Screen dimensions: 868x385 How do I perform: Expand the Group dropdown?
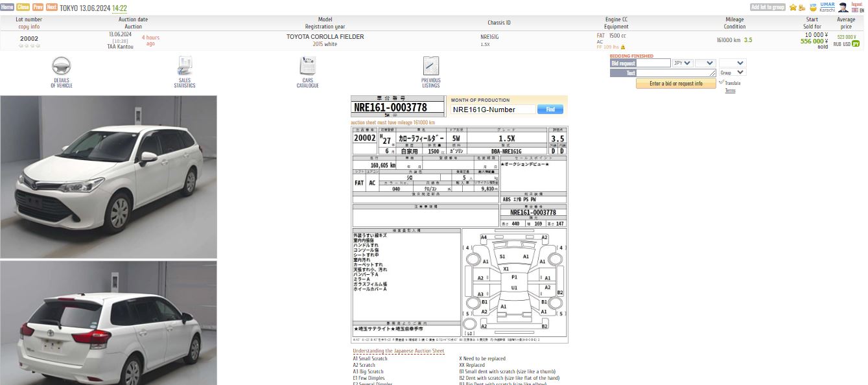pyautogui.click(x=733, y=73)
